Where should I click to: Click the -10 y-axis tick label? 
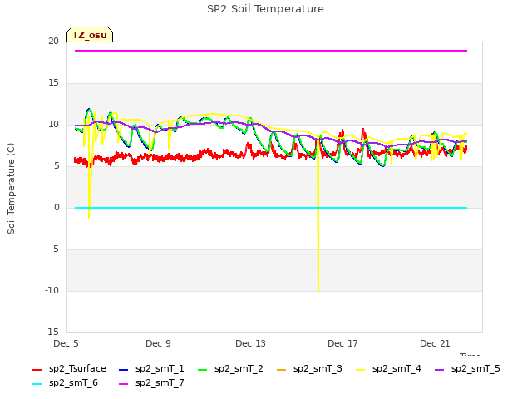pyautogui.click(x=52, y=290)
